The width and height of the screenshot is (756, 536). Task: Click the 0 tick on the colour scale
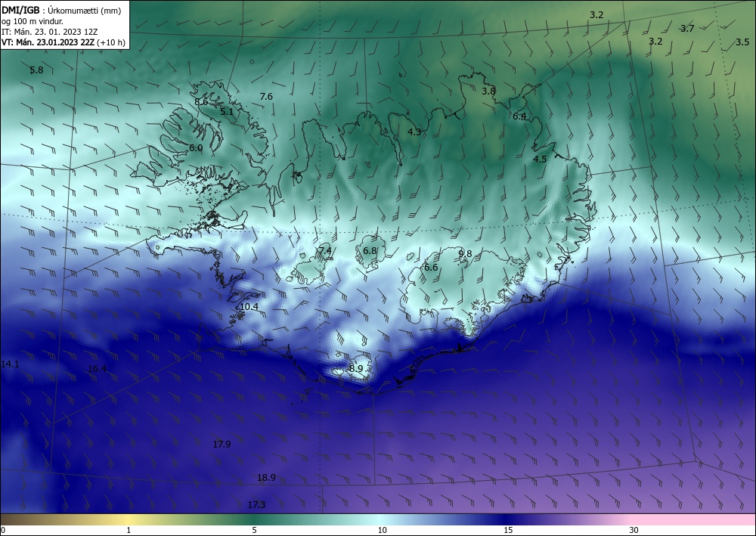pos(3,530)
